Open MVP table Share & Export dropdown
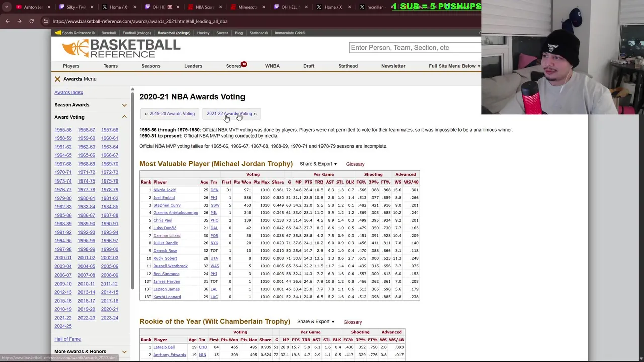The width and height of the screenshot is (644, 362). pyautogui.click(x=318, y=164)
